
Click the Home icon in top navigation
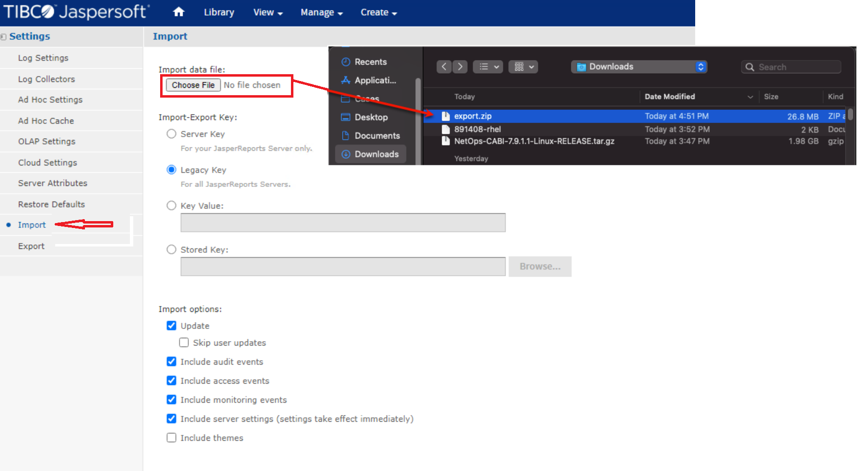point(179,12)
